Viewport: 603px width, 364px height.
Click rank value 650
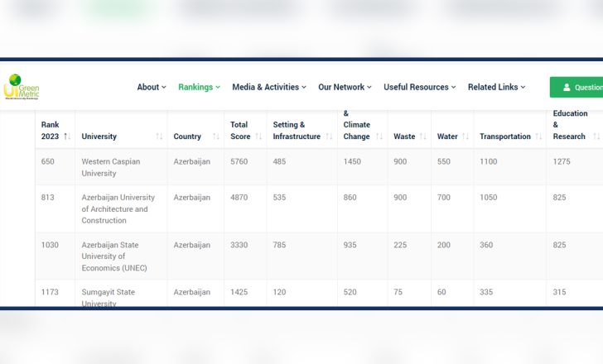point(48,161)
